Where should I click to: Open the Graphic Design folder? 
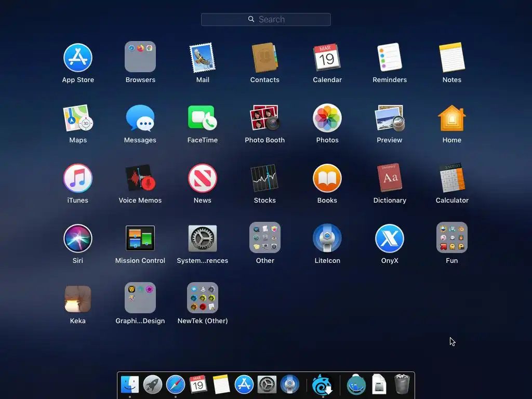point(140,298)
